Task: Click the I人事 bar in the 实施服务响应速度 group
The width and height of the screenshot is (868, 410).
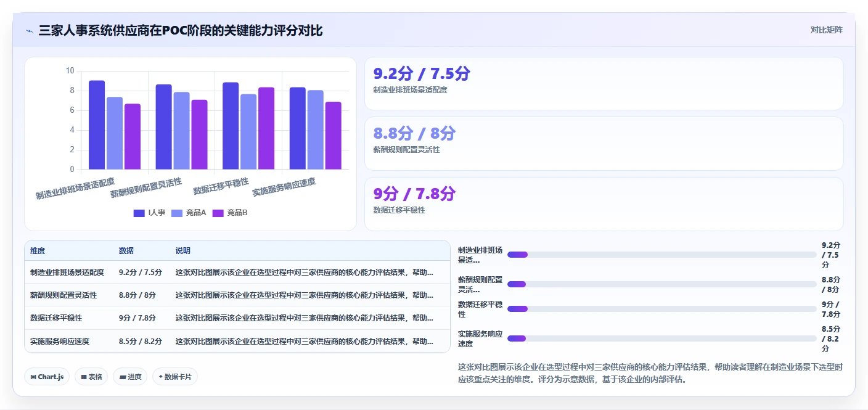Action: [298, 128]
